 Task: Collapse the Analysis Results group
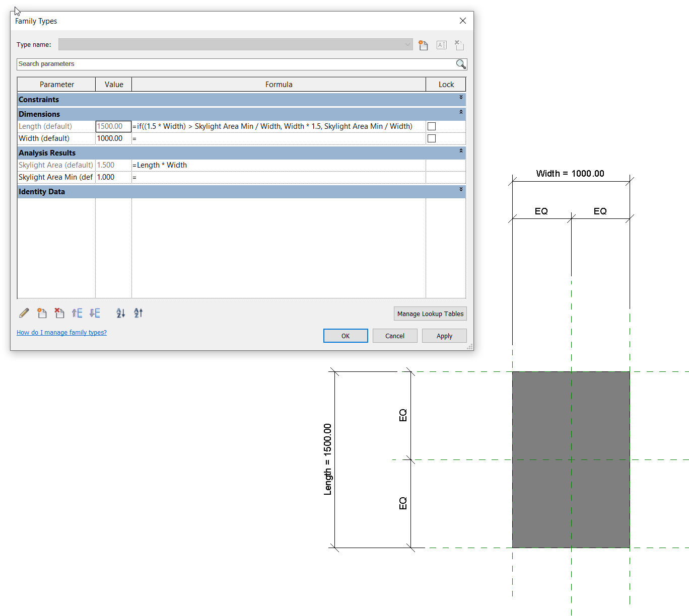[x=461, y=151]
